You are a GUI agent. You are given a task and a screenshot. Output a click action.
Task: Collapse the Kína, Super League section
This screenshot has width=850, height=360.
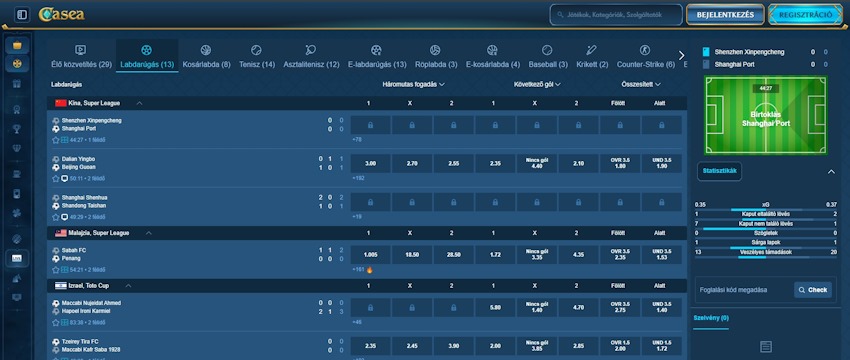point(139,103)
